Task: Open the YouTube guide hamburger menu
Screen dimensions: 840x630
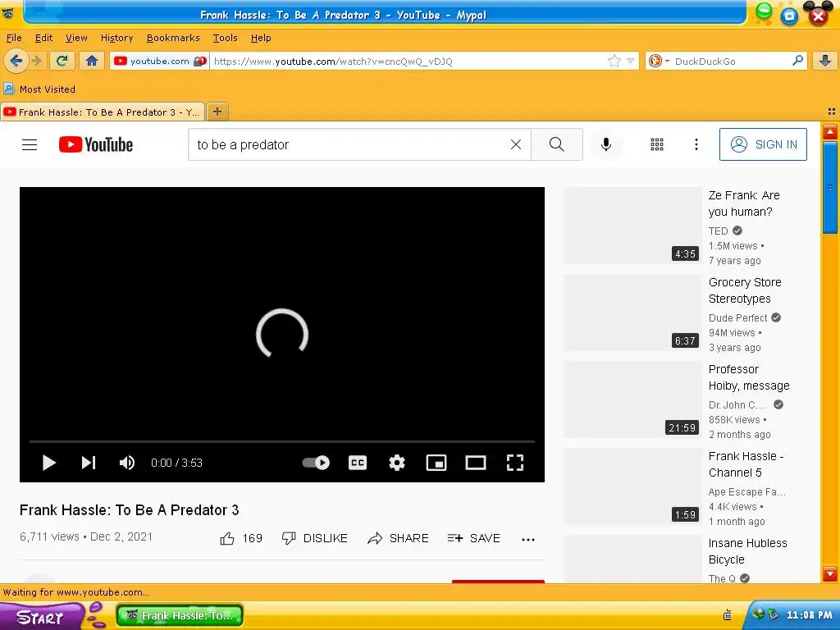Action: point(30,144)
